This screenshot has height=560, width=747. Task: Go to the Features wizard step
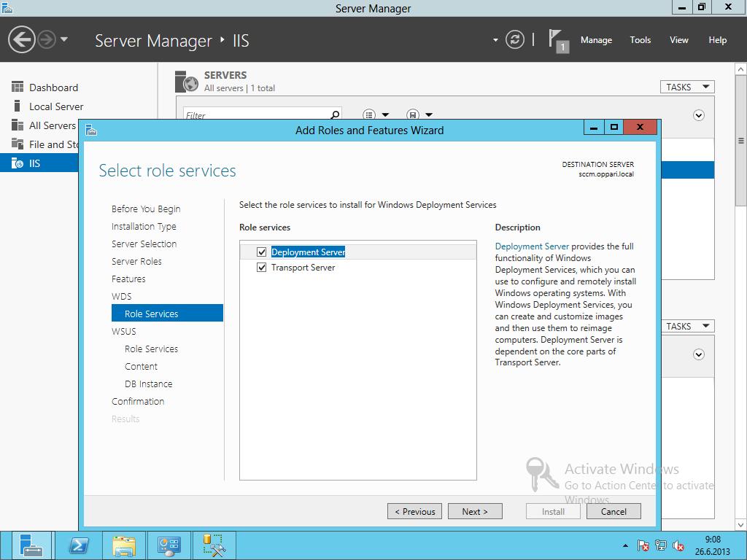(128, 279)
